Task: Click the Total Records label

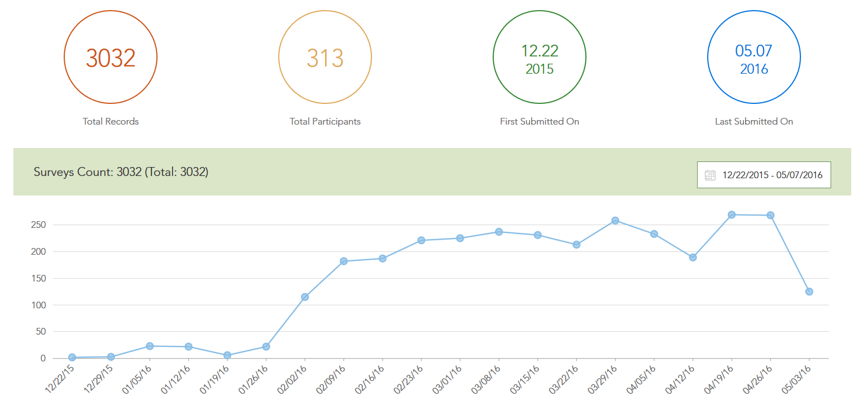Action: click(x=111, y=121)
